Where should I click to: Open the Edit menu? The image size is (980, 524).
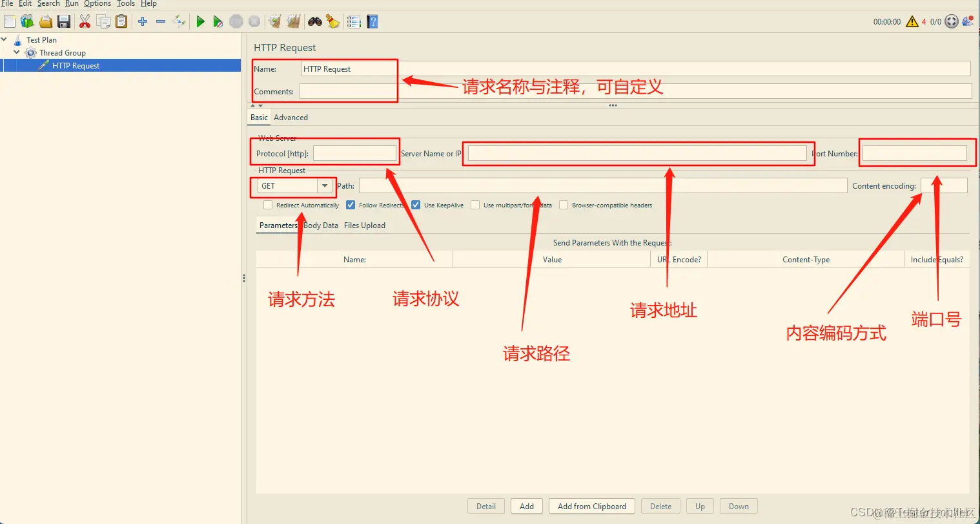click(x=25, y=3)
